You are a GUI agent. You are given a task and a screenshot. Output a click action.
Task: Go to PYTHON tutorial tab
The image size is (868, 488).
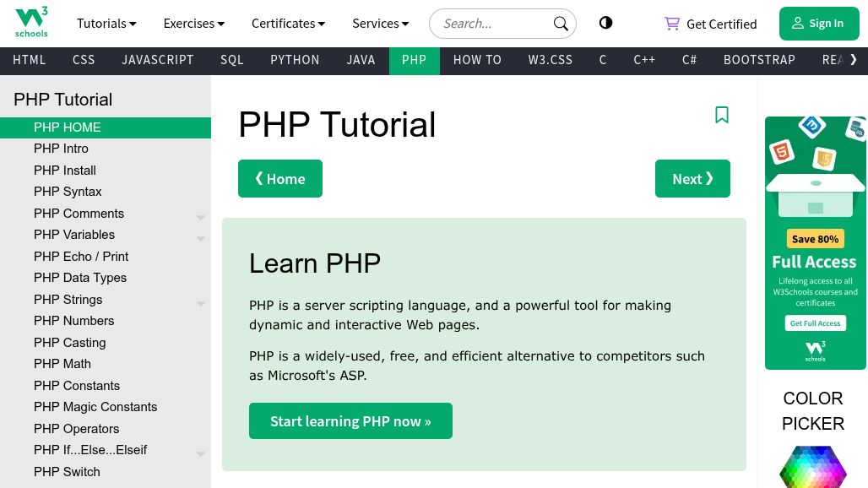(x=295, y=60)
